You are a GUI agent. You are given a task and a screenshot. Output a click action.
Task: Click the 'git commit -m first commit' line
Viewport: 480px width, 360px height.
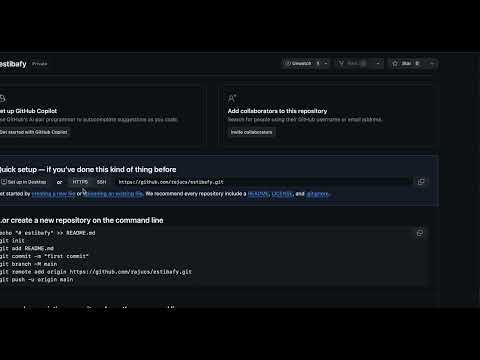[x=44, y=256]
